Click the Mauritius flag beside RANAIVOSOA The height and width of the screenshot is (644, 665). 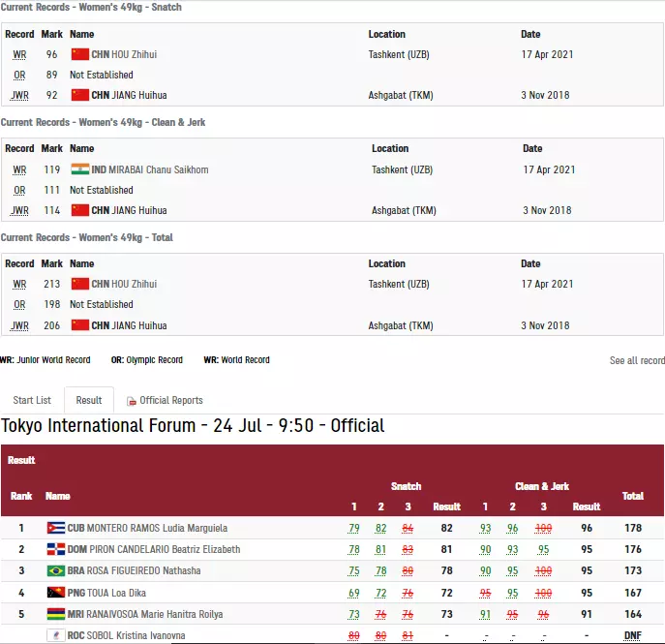(x=56, y=614)
